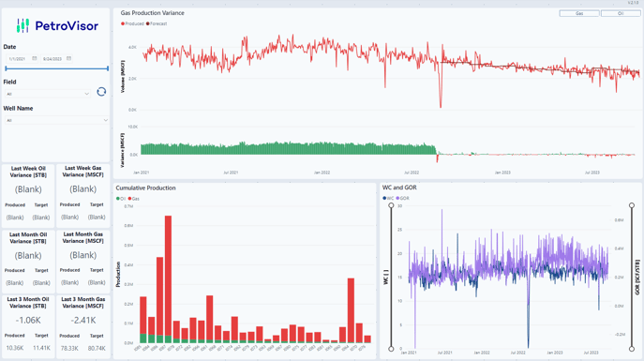Click the Well Name filter label
The width and height of the screenshot is (644, 361).
(18, 109)
